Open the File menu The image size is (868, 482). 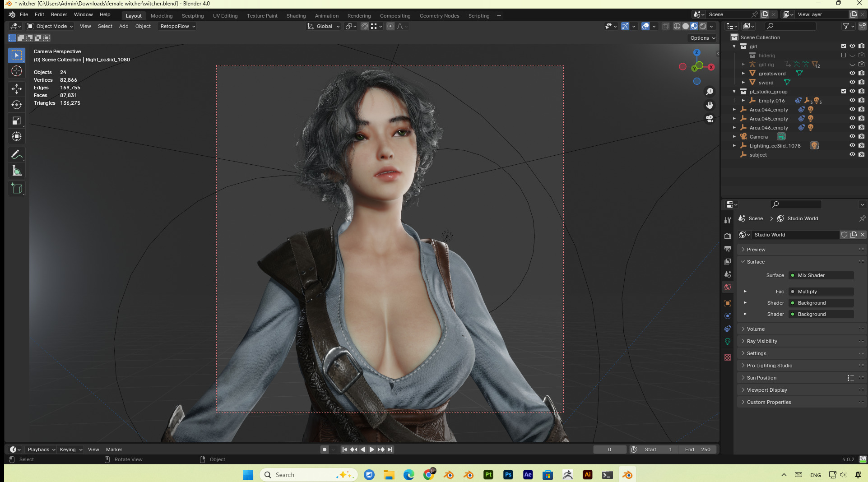(24, 14)
